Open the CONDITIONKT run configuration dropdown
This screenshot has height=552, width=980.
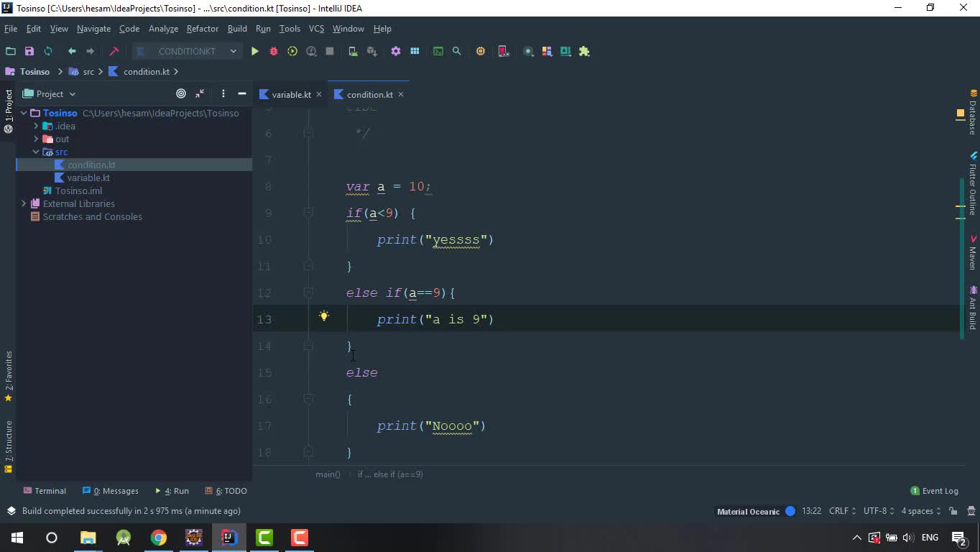(x=187, y=51)
